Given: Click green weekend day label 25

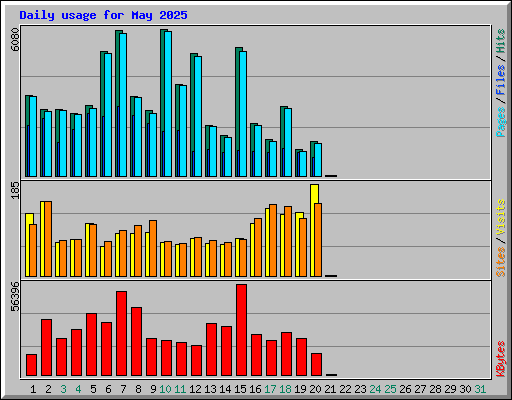Looking at the screenshot, I should (390, 389).
